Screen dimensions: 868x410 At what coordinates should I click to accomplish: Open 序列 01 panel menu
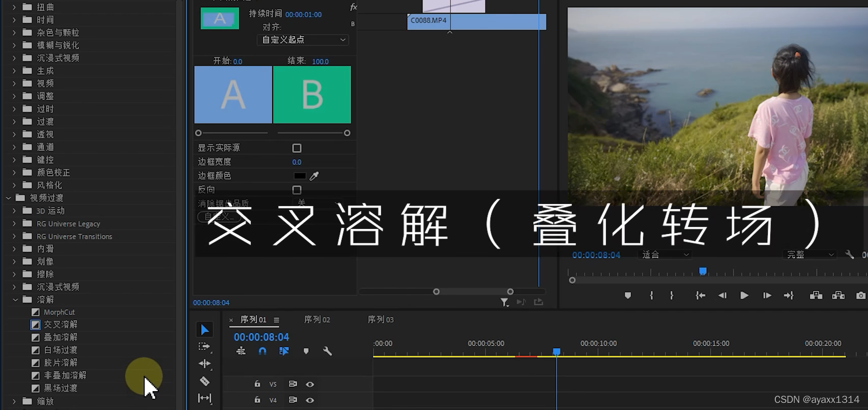click(x=276, y=320)
